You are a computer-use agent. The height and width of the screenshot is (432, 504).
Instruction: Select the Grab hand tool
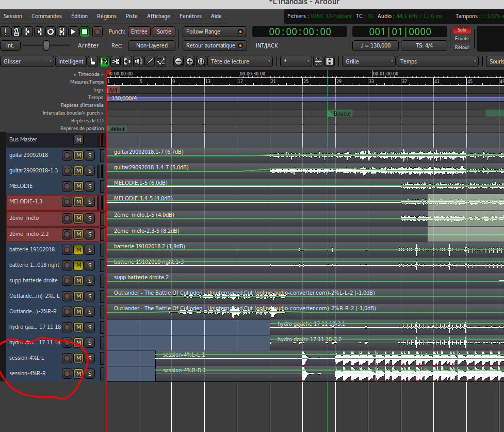(93, 61)
